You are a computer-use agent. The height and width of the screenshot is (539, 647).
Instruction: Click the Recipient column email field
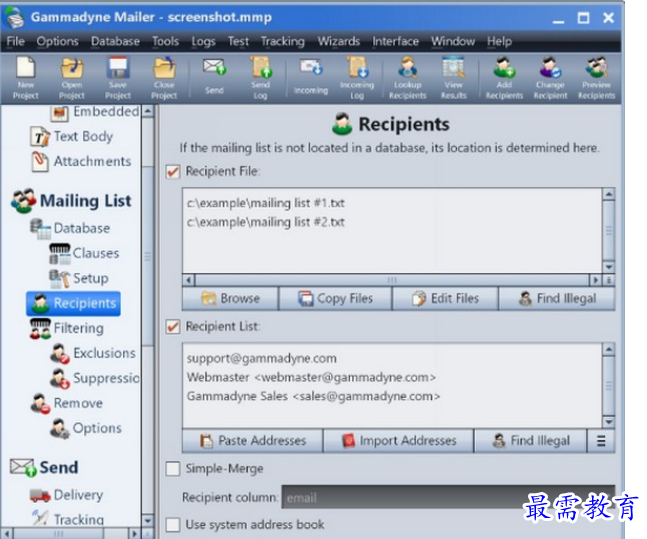point(448,497)
